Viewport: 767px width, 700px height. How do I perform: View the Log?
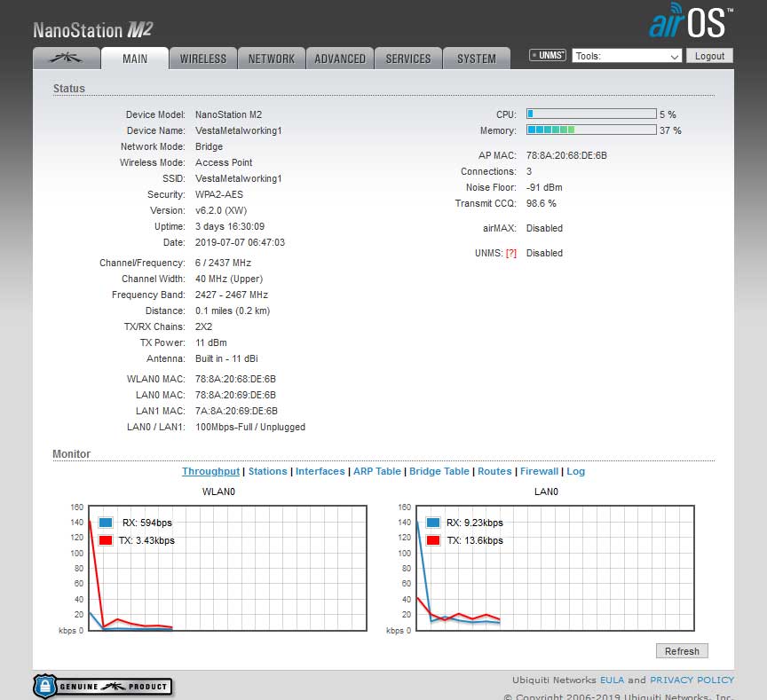point(576,471)
